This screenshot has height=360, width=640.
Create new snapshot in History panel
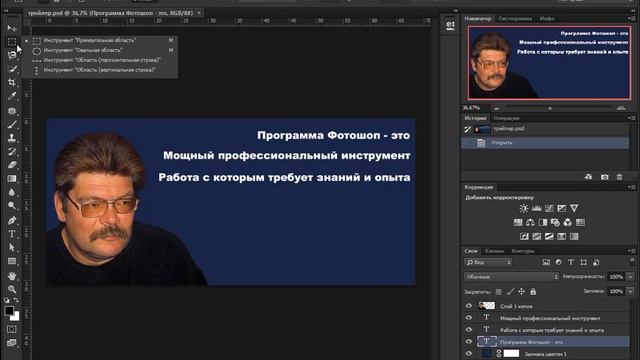[604, 177]
